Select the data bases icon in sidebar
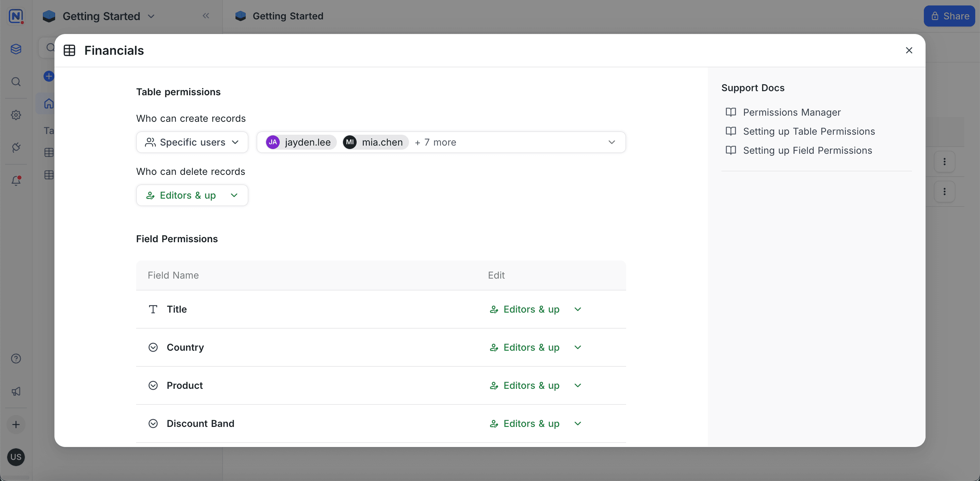Viewport: 980px width, 481px height. pyautogui.click(x=16, y=49)
